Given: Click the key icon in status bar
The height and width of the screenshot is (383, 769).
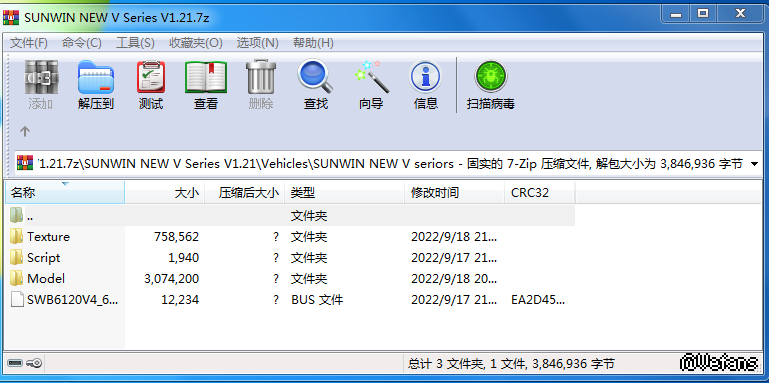Looking at the screenshot, I should point(35,363).
